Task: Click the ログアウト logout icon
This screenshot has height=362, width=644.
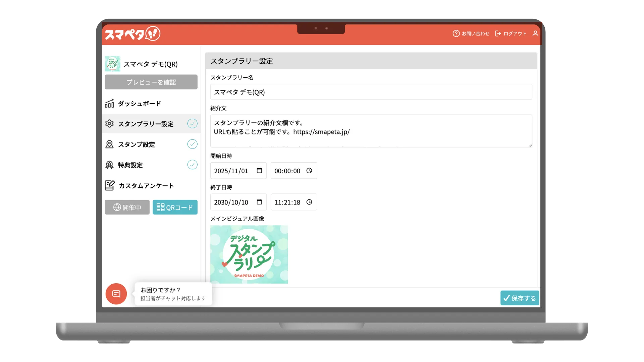Action: [x=498, y=34]
